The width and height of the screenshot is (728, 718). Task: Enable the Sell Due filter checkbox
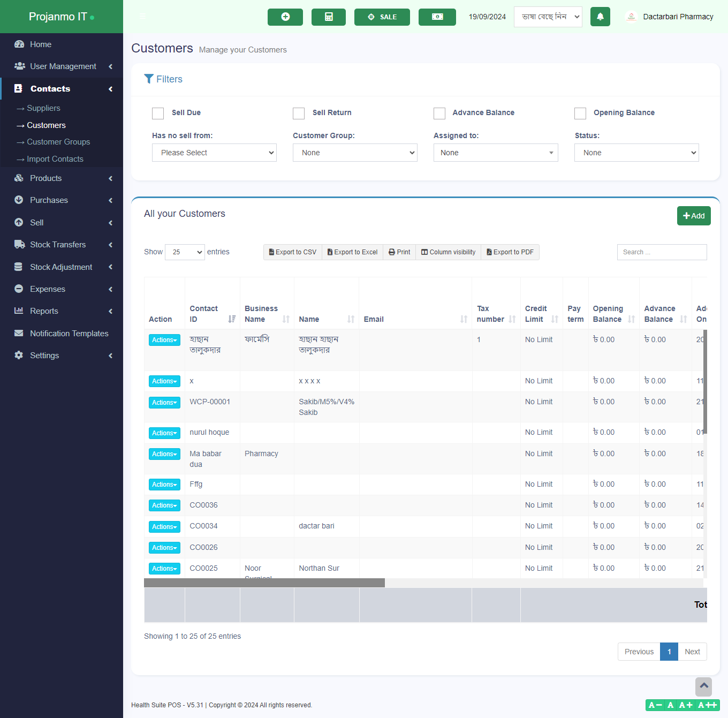[158, 113]
